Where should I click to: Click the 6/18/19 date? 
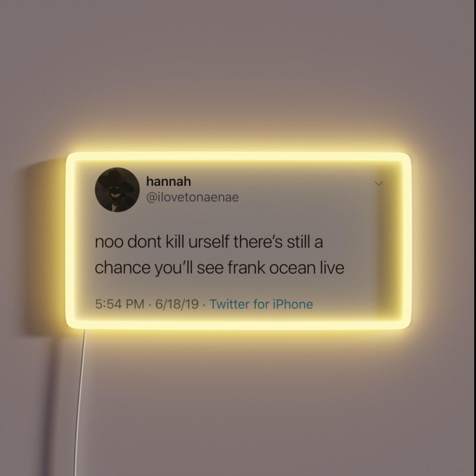coord(177,304)
